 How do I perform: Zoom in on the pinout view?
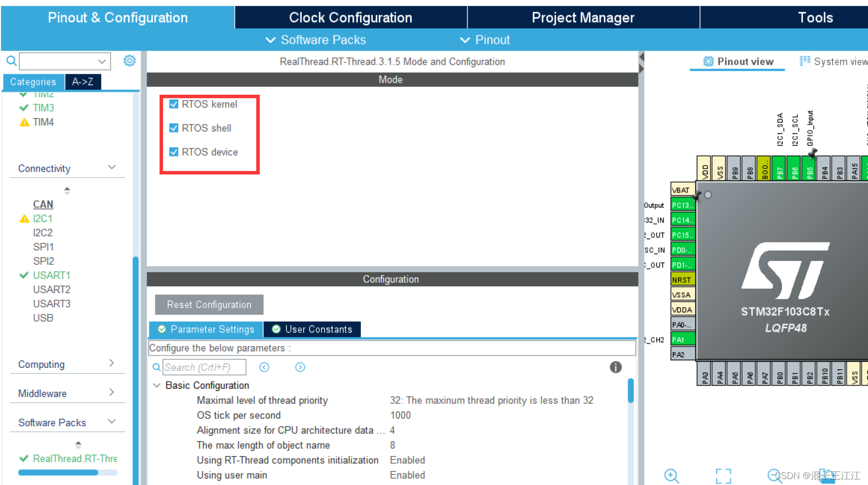pyautogui.click(x=672, y=476)
